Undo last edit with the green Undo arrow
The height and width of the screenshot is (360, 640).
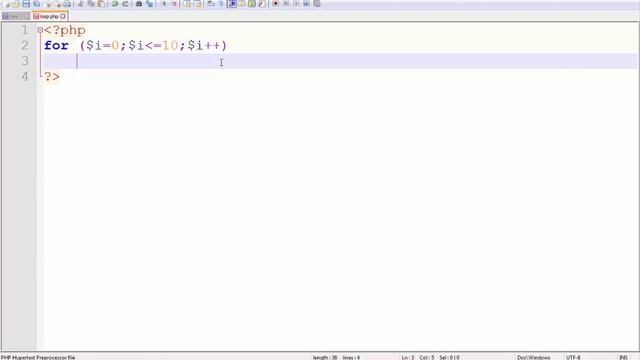(x=115, y=4)
